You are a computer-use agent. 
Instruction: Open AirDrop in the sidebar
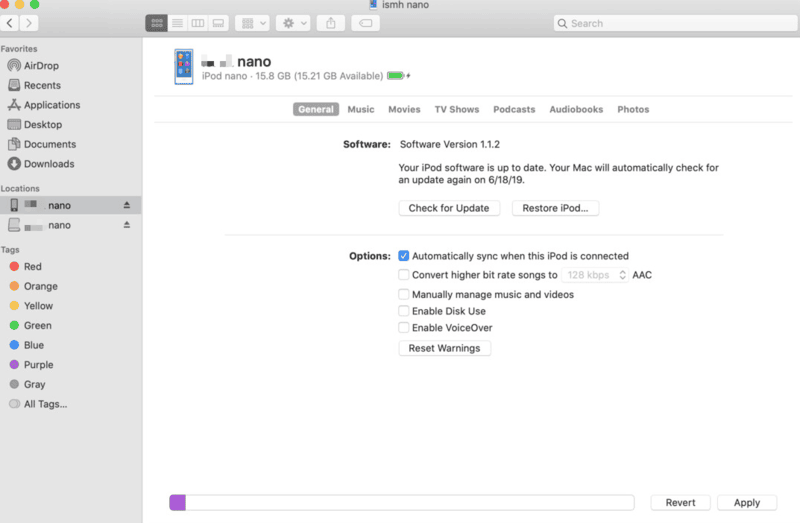[34, 66]
